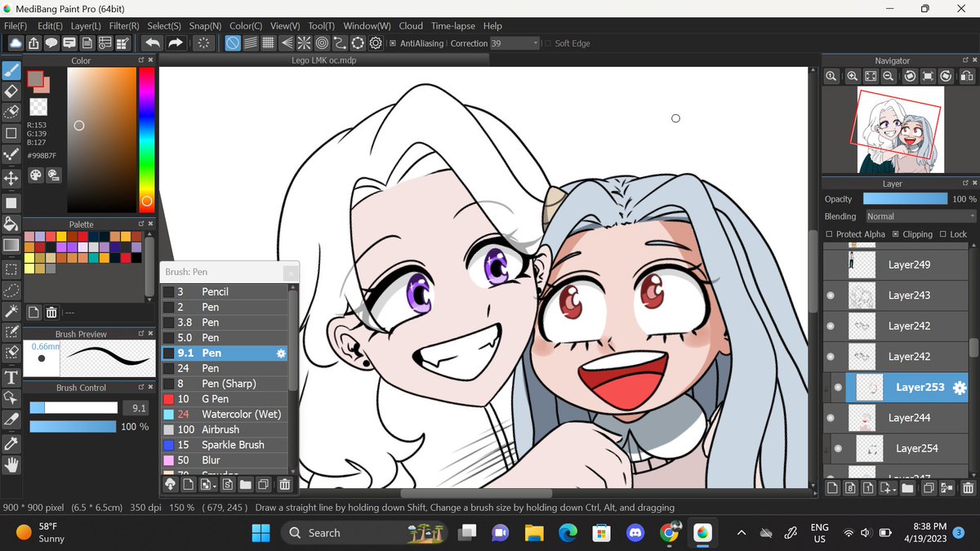Open settings gear of Layer253
The image size is (980, 551).
click(960, 387)
